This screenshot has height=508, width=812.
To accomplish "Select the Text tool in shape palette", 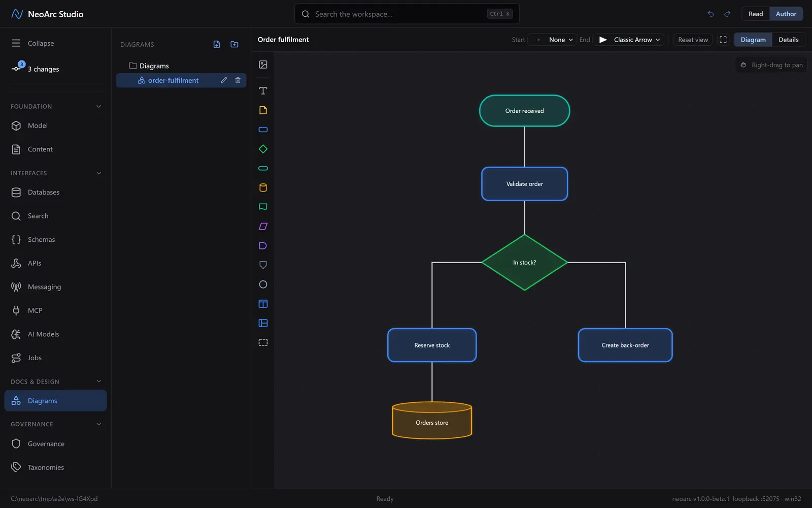I will pos(263,91).
